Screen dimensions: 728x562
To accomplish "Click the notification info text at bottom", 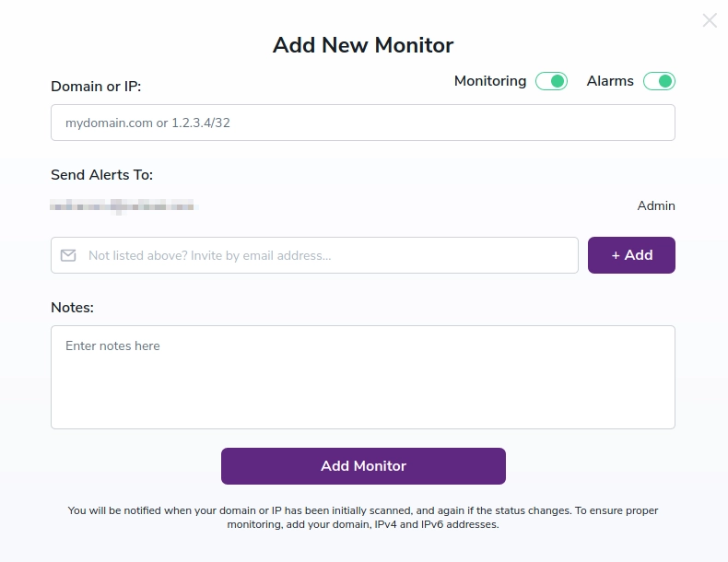I will pos(363,517).
